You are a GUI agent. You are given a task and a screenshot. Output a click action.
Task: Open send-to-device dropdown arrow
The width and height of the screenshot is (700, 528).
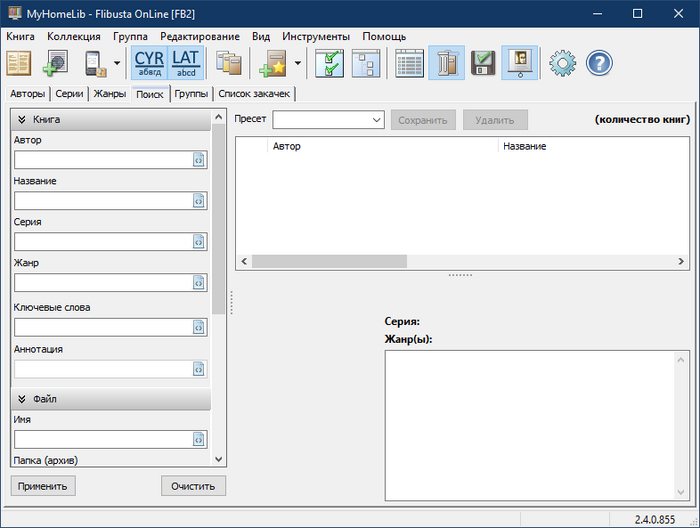coord(117,63)
